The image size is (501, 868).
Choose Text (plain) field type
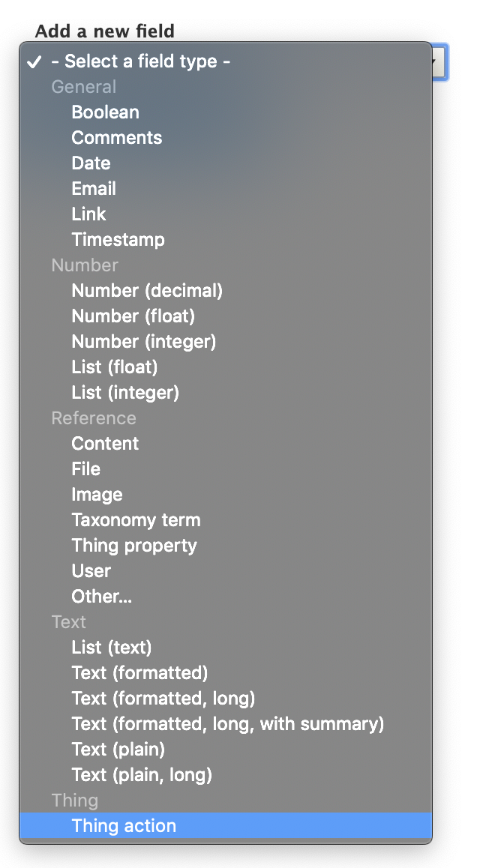tap(118, 750)
